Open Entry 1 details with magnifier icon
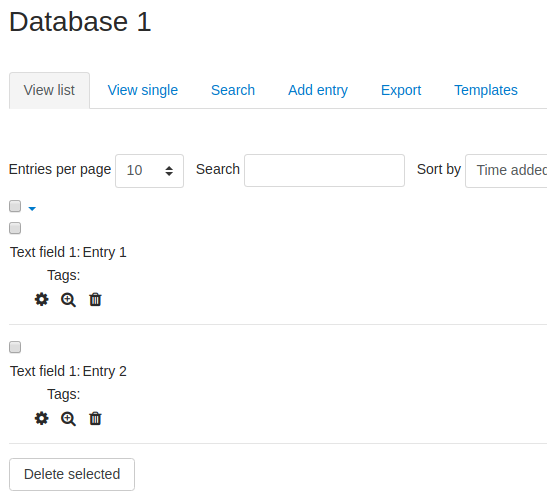 click(68, 300)
